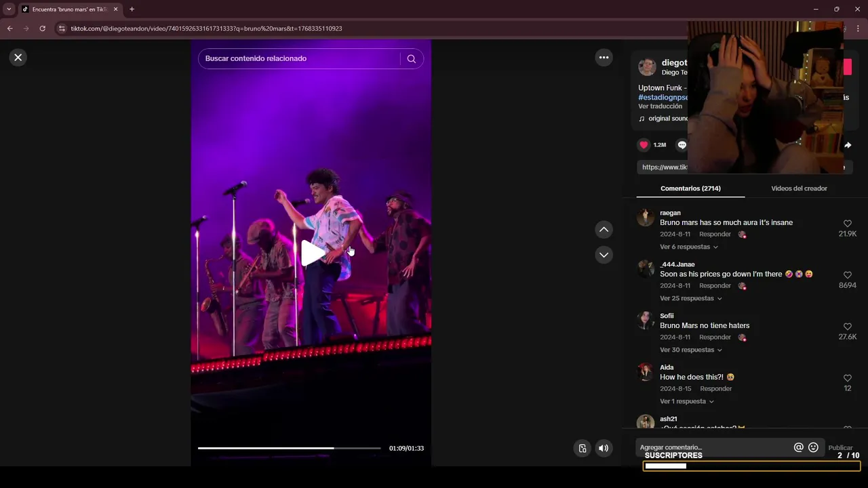Reload the page in the browser
868x488 pixels.
pyautogui.click(x=42, y=28)
